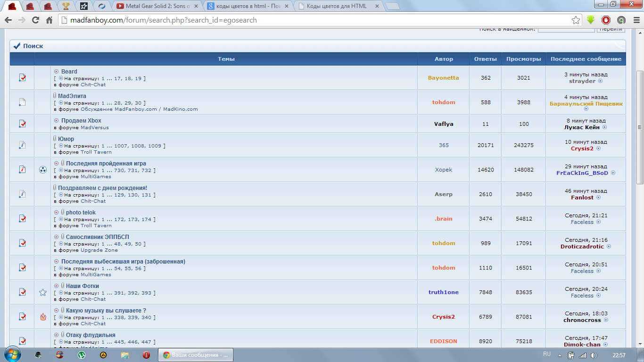Switch to the Коды цветов для HTML tab
644x362 pixels.
point(336,6)
